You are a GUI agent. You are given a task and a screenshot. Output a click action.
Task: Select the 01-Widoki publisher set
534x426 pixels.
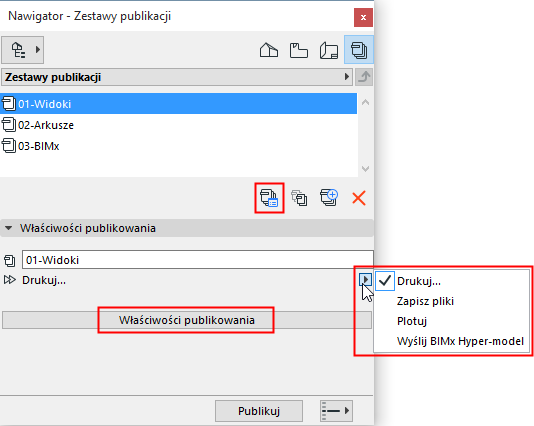click(178, 104)
